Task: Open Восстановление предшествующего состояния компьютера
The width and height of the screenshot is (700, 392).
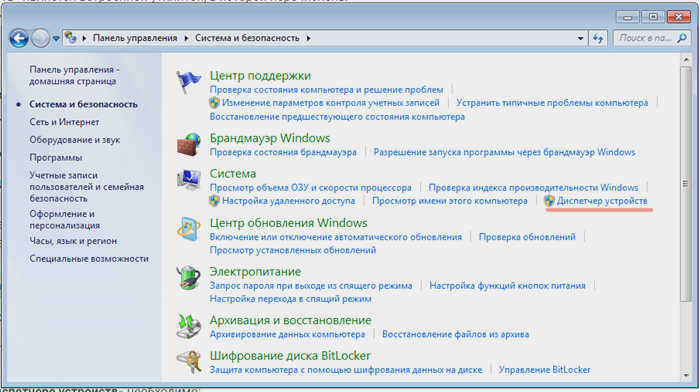Action: click(337, 117)
